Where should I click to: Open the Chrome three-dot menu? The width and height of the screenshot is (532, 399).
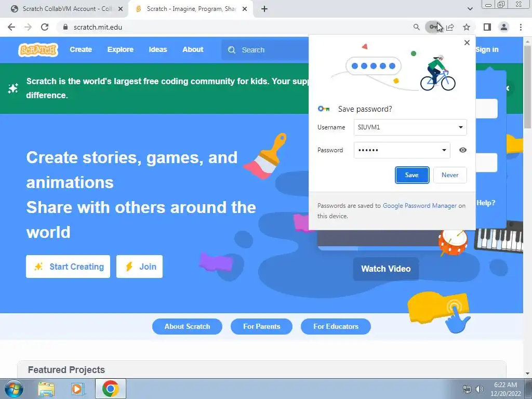pos(521,27)
